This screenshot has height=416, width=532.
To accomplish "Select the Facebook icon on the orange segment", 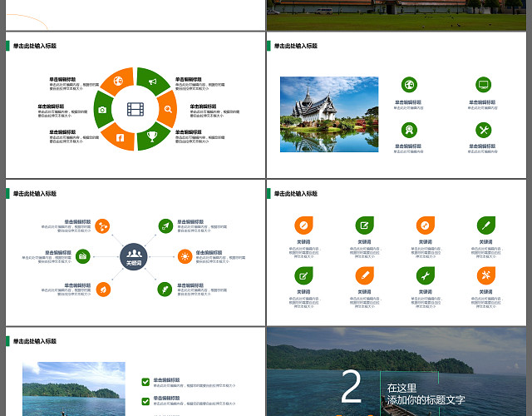I will pos(120,137).
